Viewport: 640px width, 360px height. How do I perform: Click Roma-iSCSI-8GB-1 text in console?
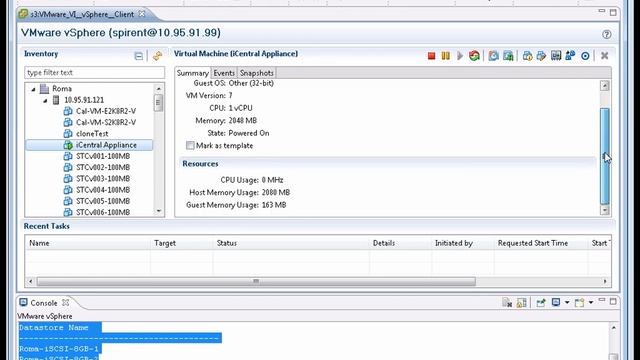[x=59, y=349]
